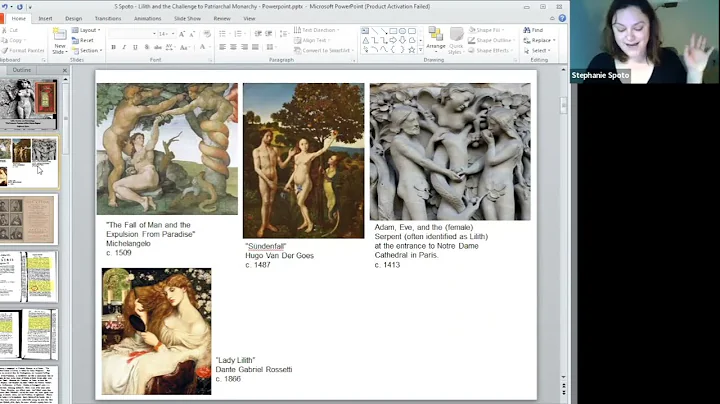Viewport: 720px width, 404px height.
Task: Click the Undo icon in quick access toolbar
Action: 5,7
